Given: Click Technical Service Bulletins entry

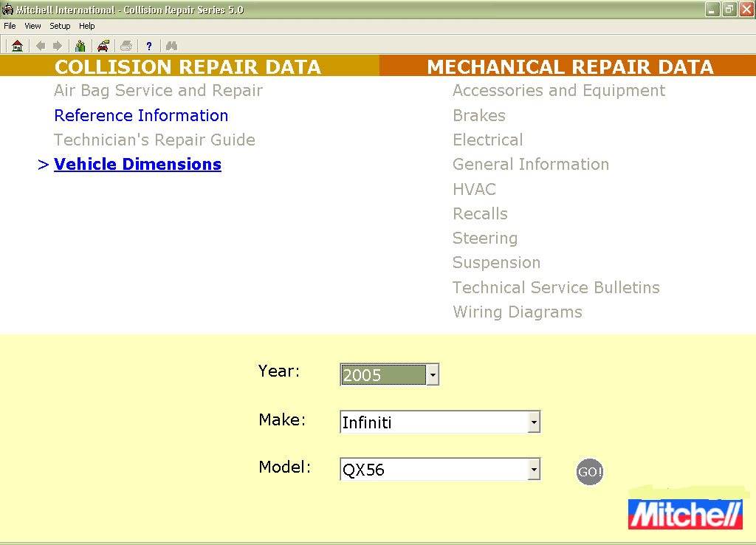Looking at the screenshot, I should [557, 287].
